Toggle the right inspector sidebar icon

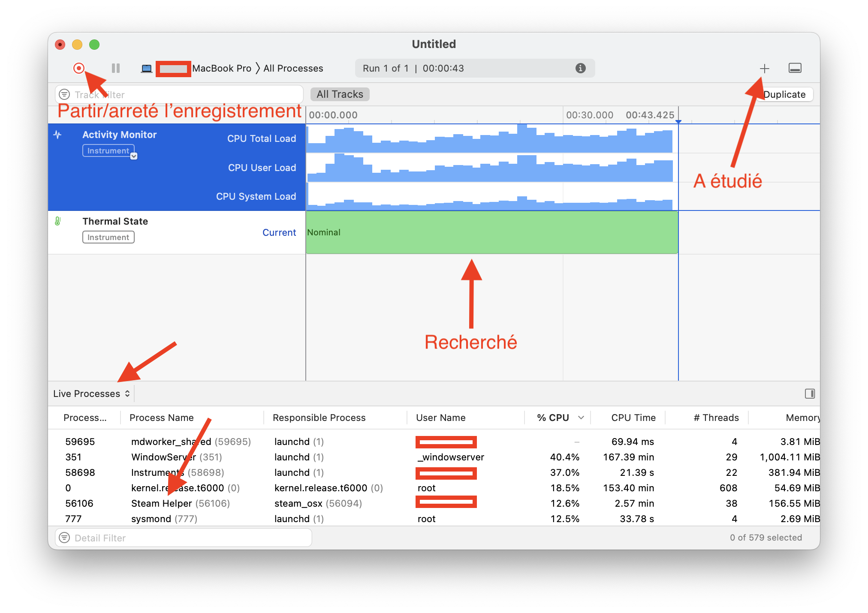point(810,394)
